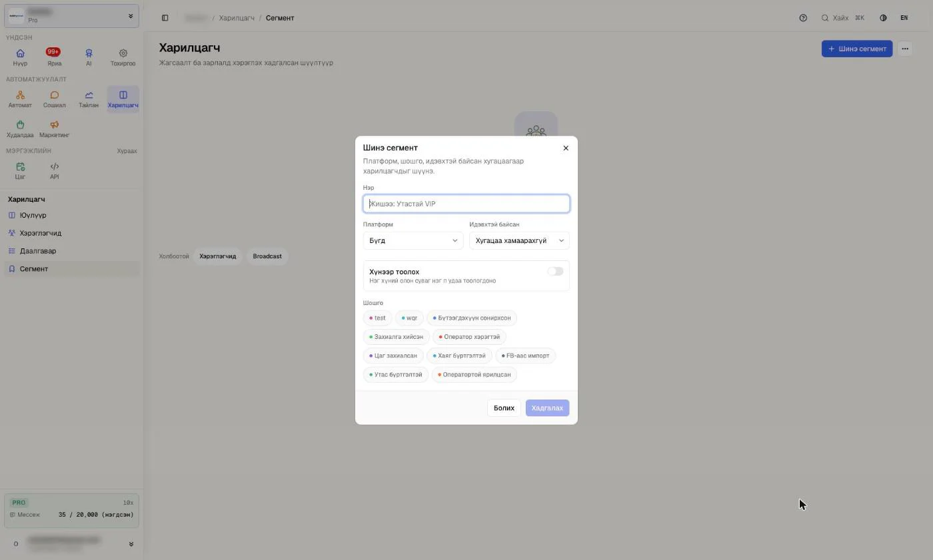The height and width of the screenshot is (560, 933).
Task: Open the Идэвхтэй байсан dropdown
Action: [x=519, y=240]
